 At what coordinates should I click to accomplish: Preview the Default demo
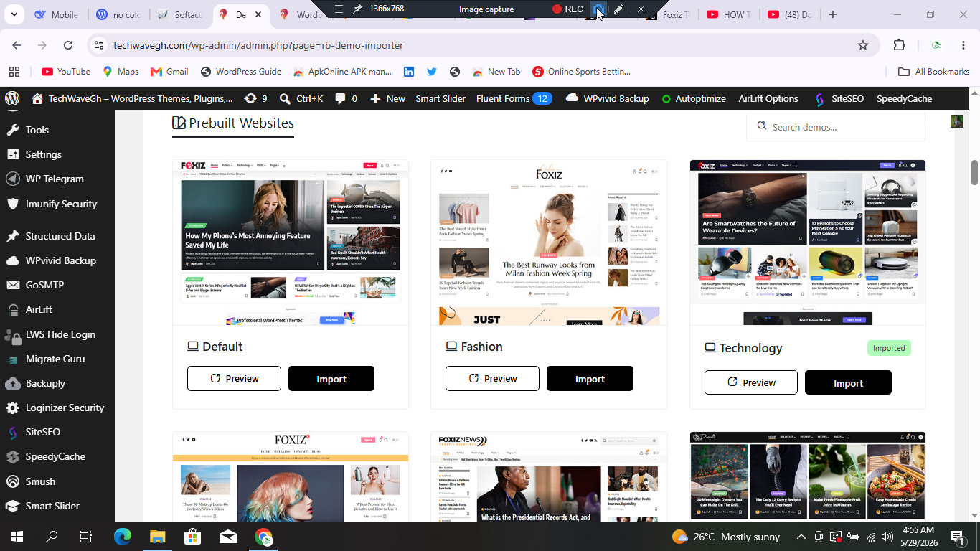[234, 378]
